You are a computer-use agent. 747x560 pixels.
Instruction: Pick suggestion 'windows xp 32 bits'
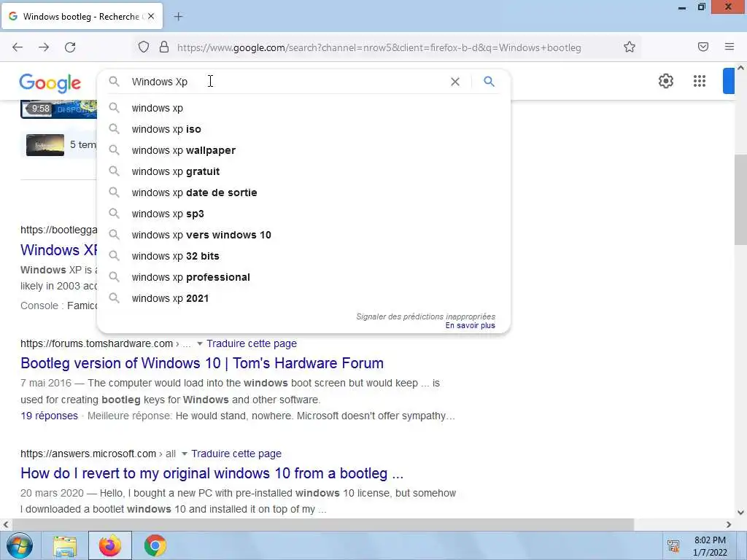click(x=303, y=256)
